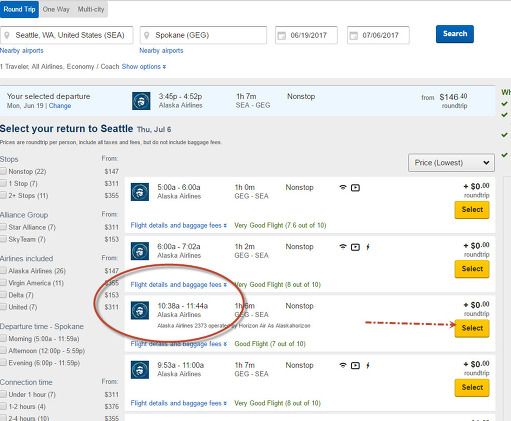Click video entertainment icon on 9:53a flight

pos(355,366)
